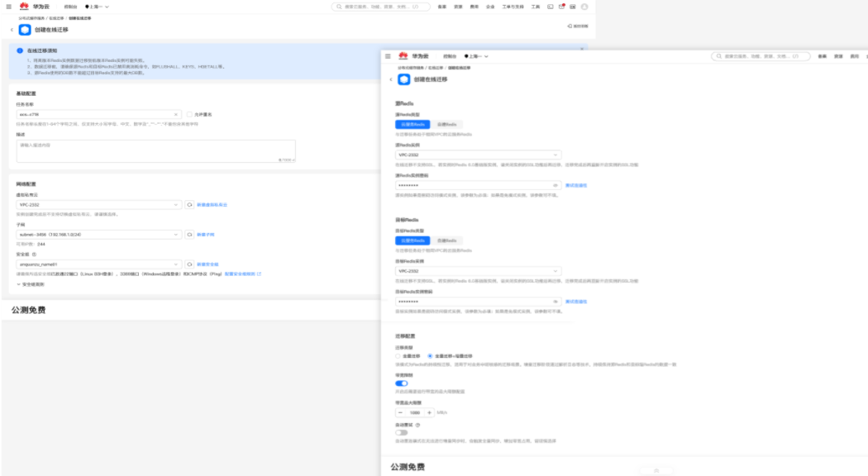Click the 新建子网 link
868x476 pixels.
pos(205,235)
